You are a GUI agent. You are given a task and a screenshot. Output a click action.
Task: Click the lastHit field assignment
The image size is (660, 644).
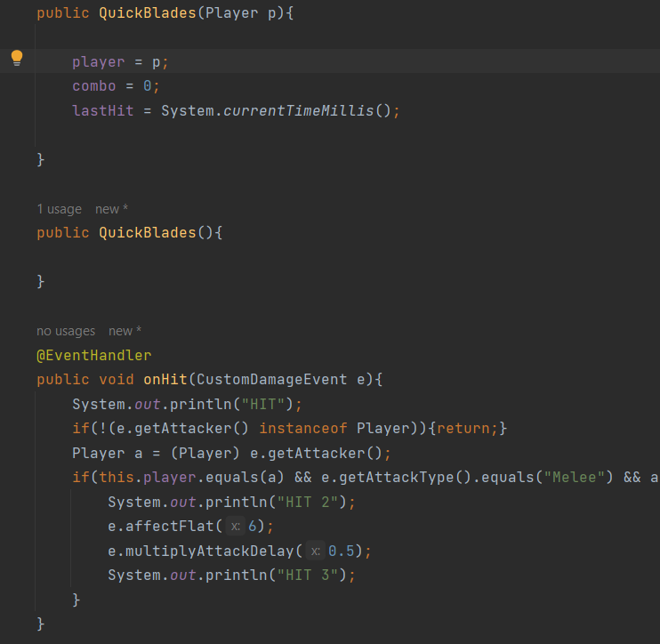[x=103, y=111]
